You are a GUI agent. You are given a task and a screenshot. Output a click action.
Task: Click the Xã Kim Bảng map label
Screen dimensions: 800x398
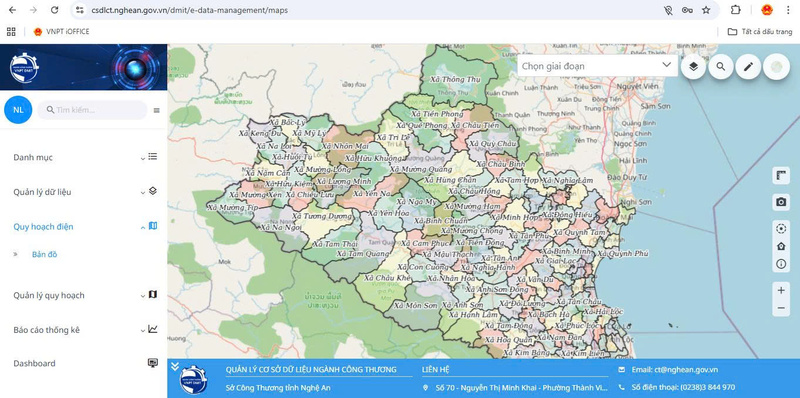pyautogui.click(x=527, y=352)
